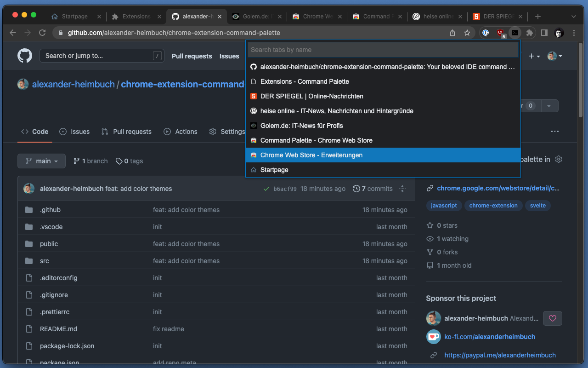Click the commit details expand icon
588x368 pixels.
[x=402, y=189]
